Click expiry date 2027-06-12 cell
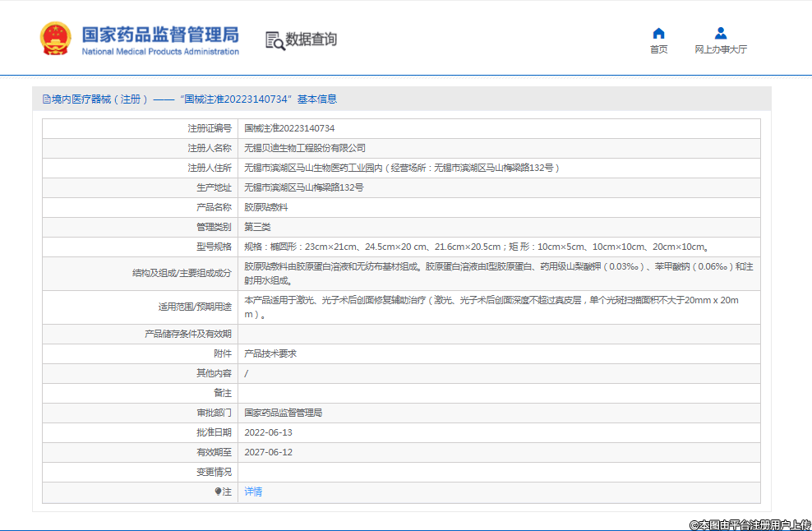 (269, 452)
